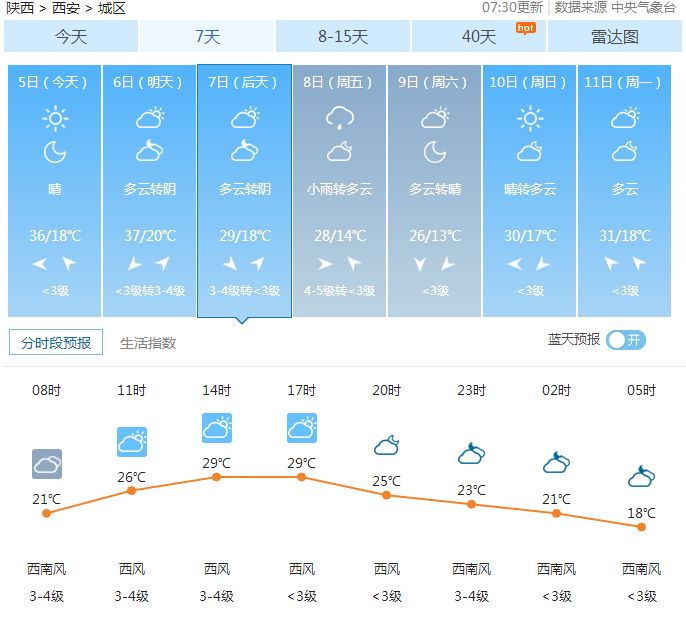The image size is (686, 617).
Task: Click the hot badge on 40天
Action: [x=525, y=28]
